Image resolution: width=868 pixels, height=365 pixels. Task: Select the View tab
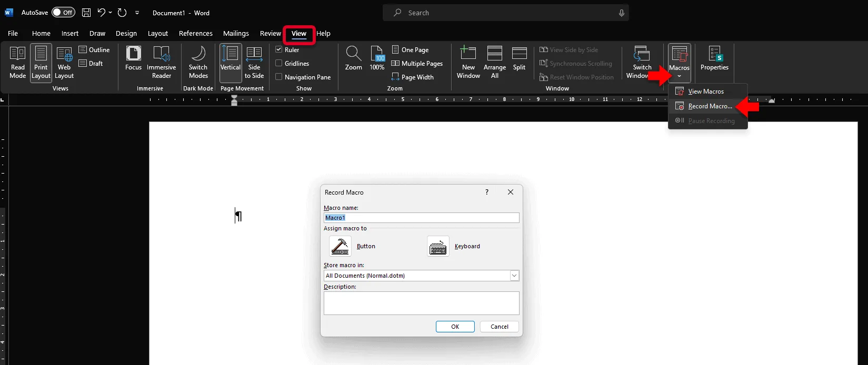point(299,33)
